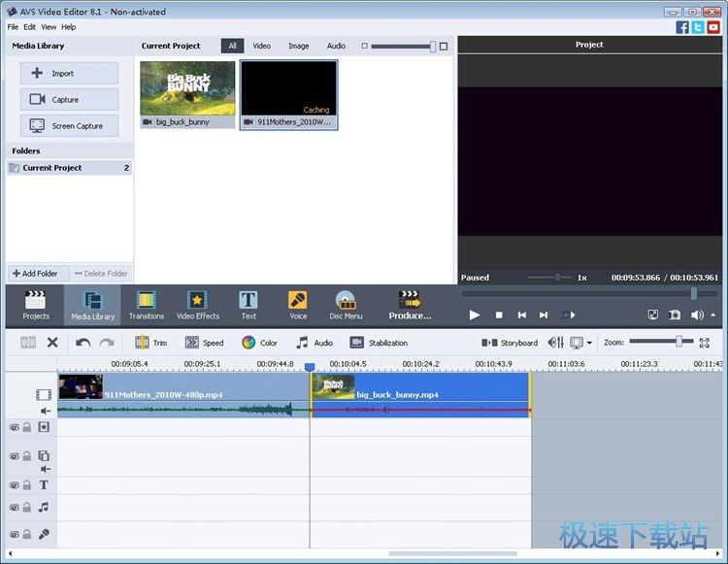The height and width of the screenshot is (564, 728).
Task: Open the Help menu
Action: (68, 27)
